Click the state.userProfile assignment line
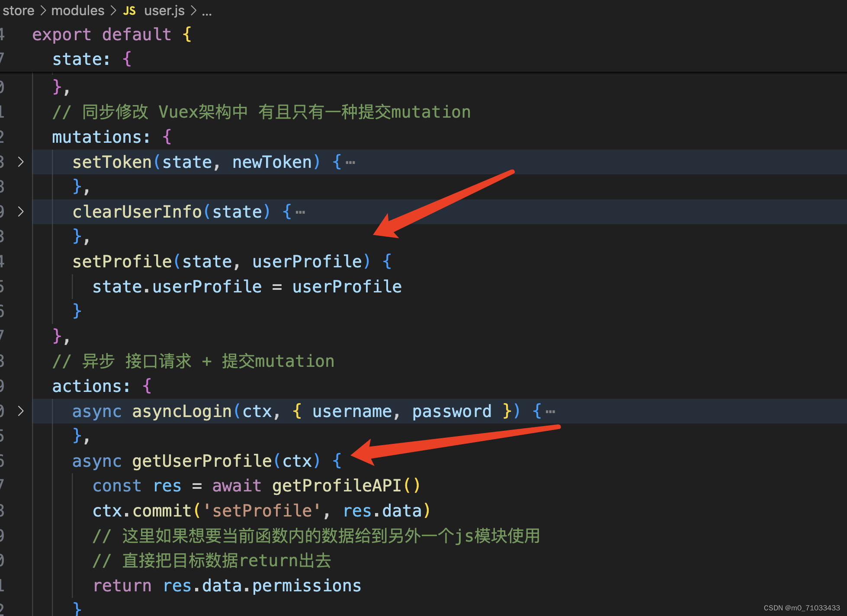This screenshot has height=616, width=847. click(x=247, y=286)
